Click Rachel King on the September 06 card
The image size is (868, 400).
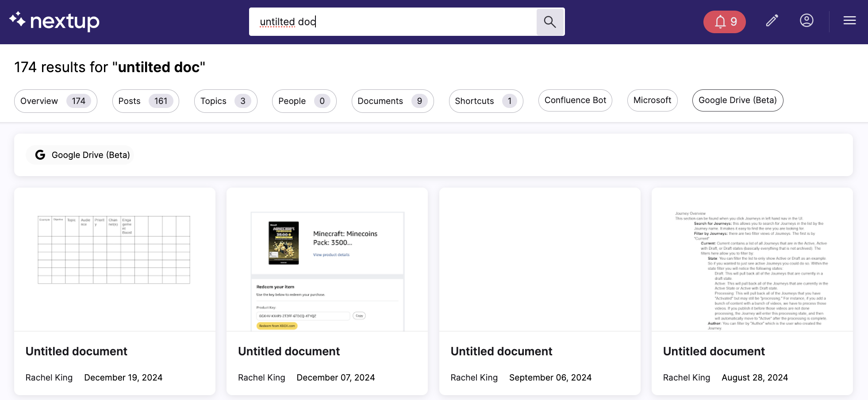(474, 377)
